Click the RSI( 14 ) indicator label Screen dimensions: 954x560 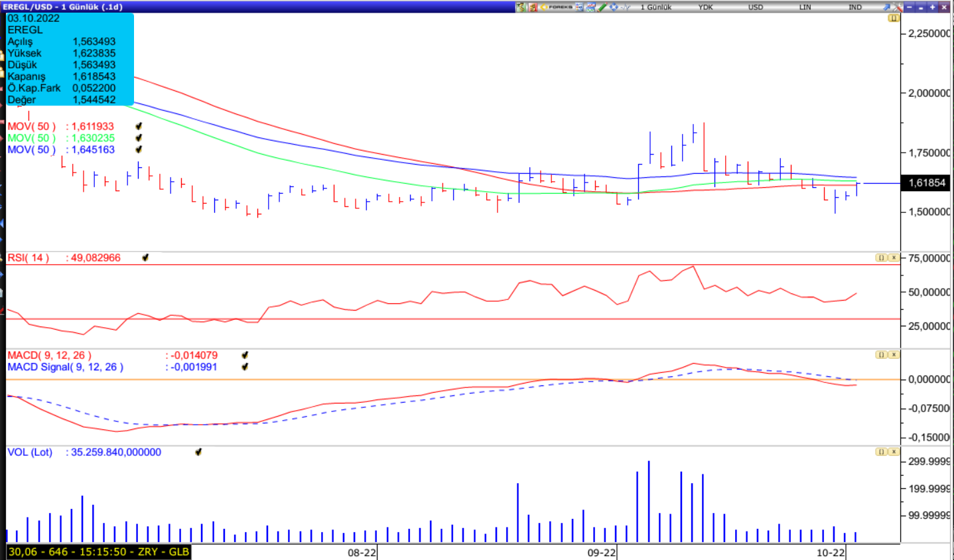(29, 257)
